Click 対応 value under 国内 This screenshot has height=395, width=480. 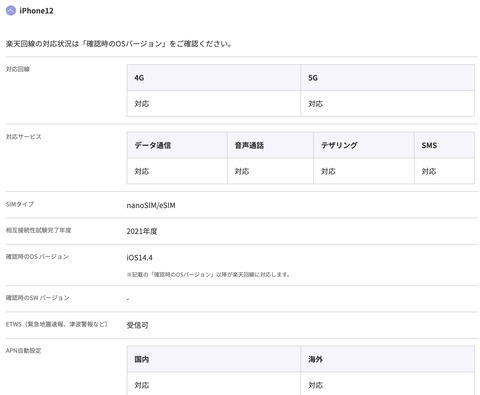coord(142,385)
